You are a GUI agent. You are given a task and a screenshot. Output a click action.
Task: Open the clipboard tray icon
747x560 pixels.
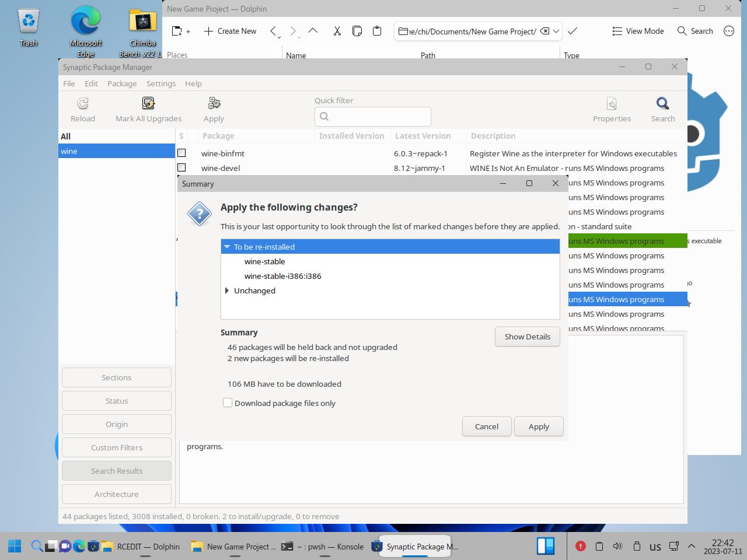[599, 546]
